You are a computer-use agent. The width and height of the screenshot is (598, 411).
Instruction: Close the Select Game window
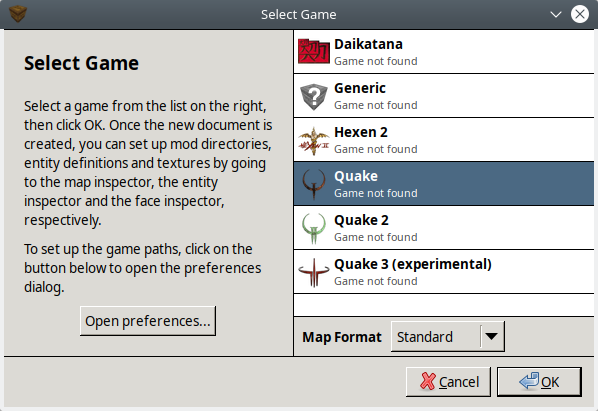tap(580, 14)
